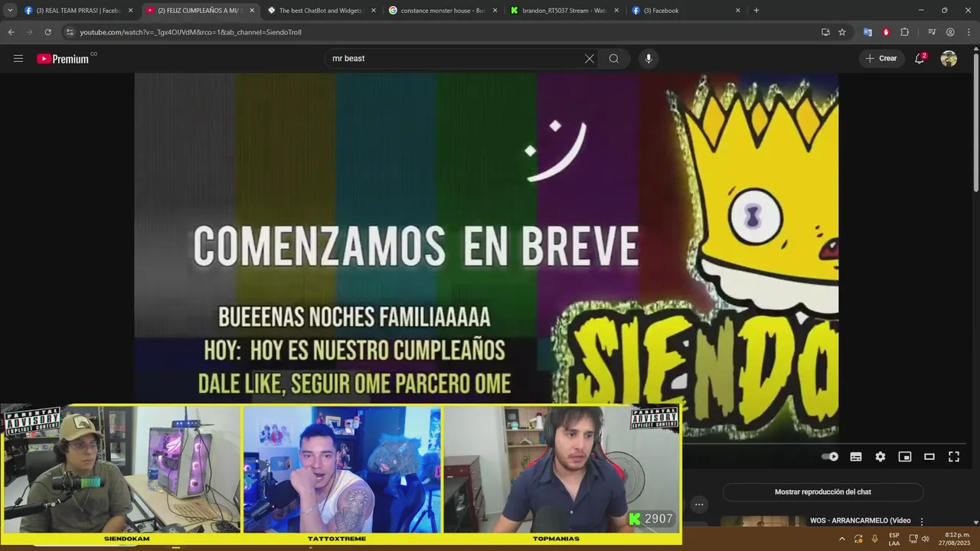Image resolution: width=980 pixels, height=551 pixels.
Task: Open YouTube notifications bell
Action: click(920, 58)
